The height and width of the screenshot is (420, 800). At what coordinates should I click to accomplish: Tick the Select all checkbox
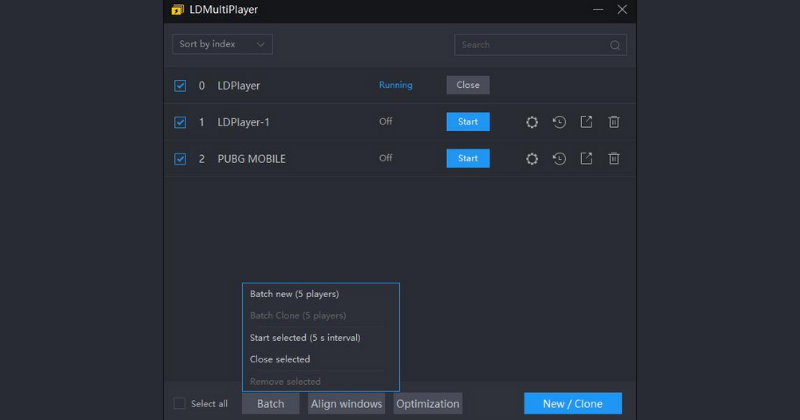coord(180,404)
